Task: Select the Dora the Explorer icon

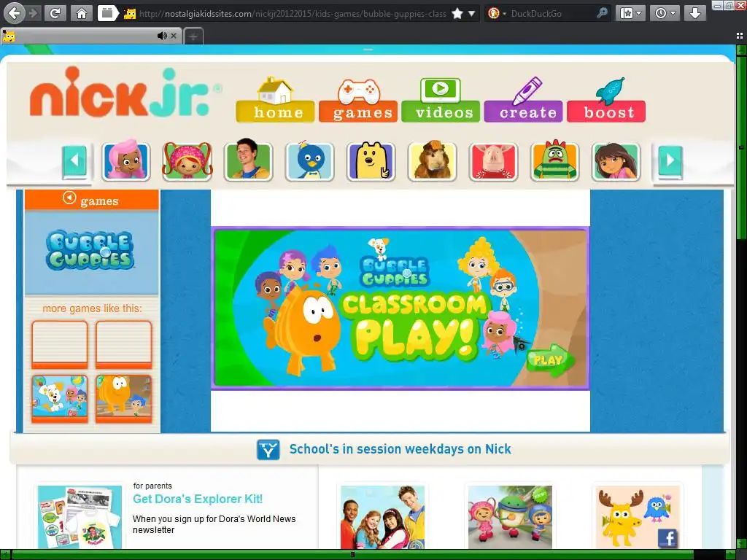Action: pos(616,161)
